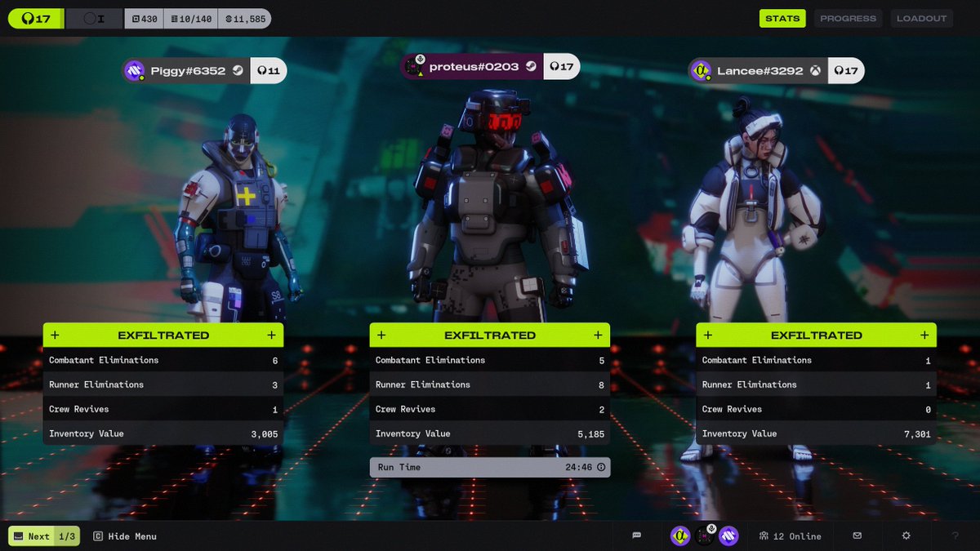Click Piggy#6352 level 11 badge

[269, 71]
